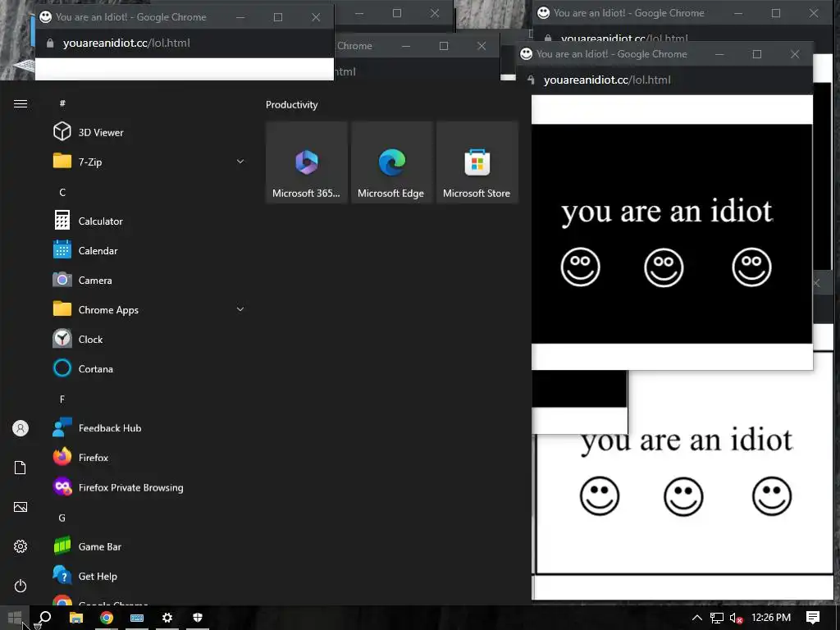Show hidden tray icons chevron
Image resolution: width=840 pixels, height=630 pixels.
pyautogui.click(x=697, y=618)
